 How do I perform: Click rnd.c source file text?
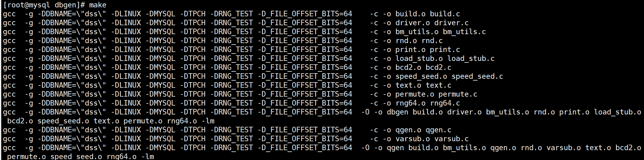click(x=432, y=41)
